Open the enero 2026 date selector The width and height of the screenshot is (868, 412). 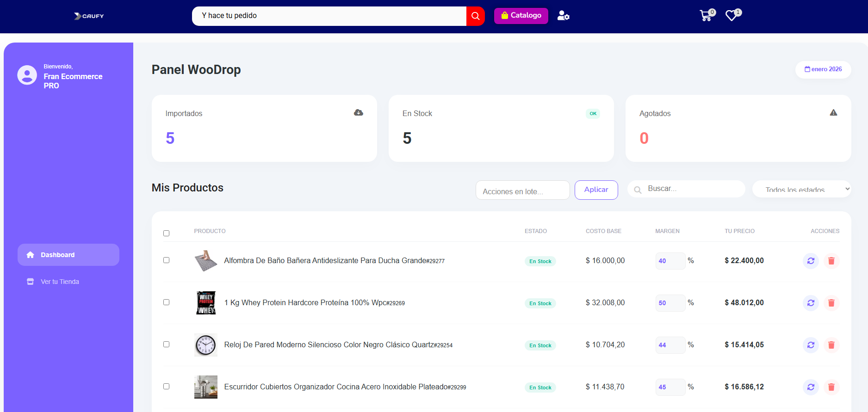823,69
